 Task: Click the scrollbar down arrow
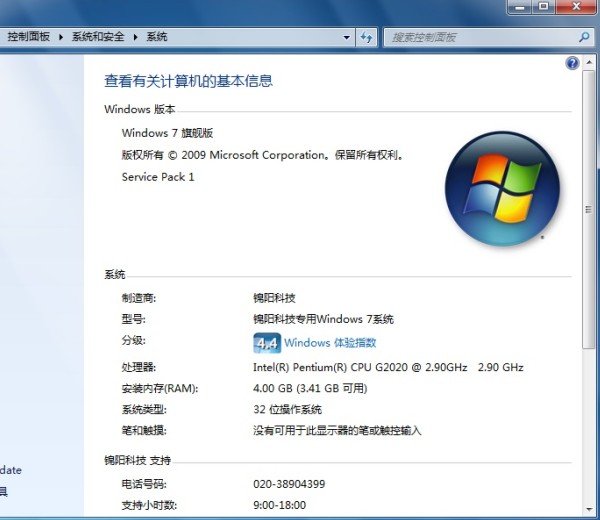pyautogui.click(x=589, y=509)
